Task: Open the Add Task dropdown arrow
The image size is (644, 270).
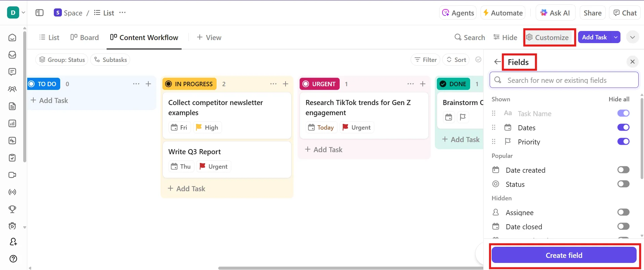Action: tap(616, 37)
